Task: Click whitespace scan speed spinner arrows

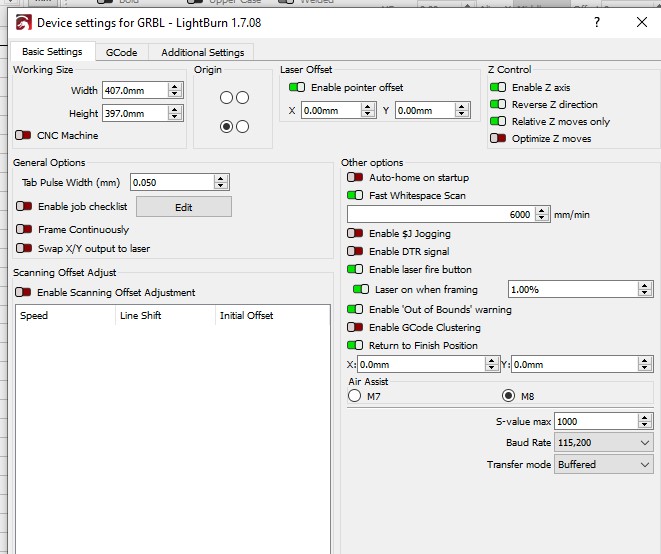Action: (x=542, y=214)
